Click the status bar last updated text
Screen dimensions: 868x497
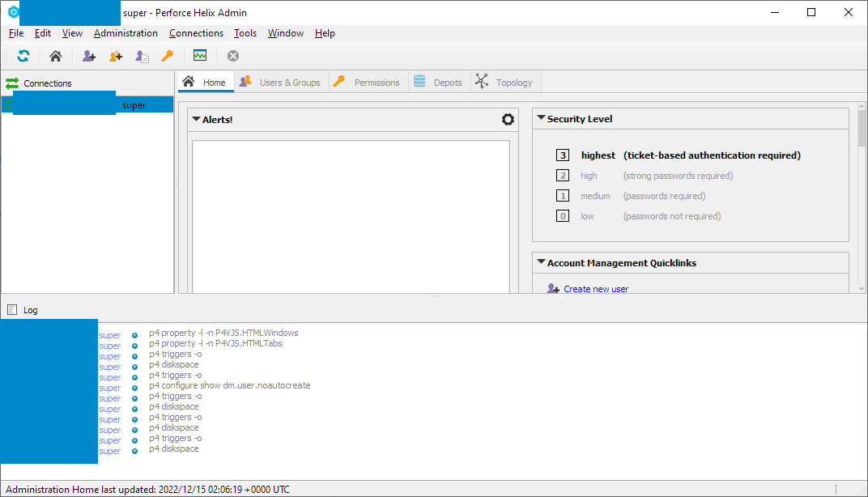coord(148,489)
